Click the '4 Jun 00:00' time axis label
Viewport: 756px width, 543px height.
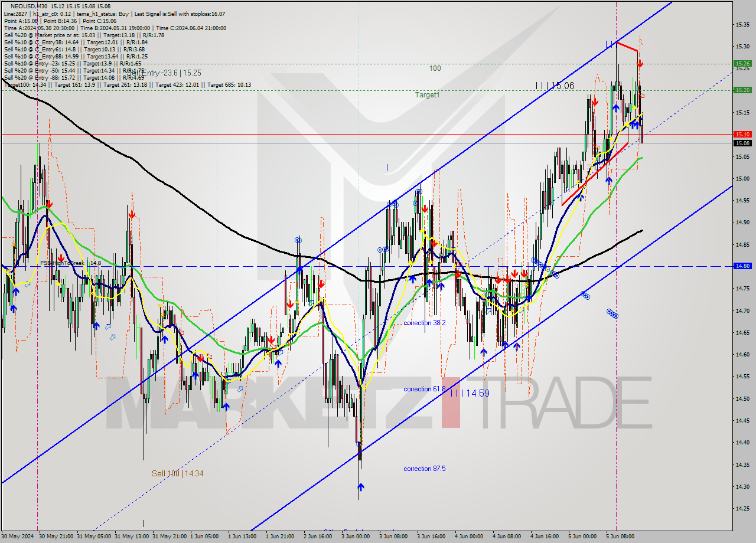470,537
